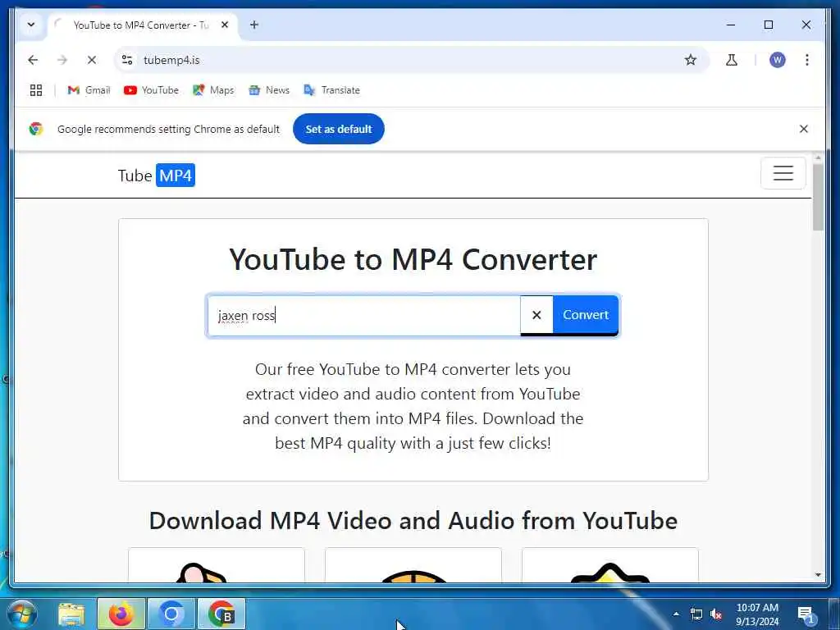Open the YouTube bookmark
The width and height of the screenshot is (840, 630).
pos(151,90)
